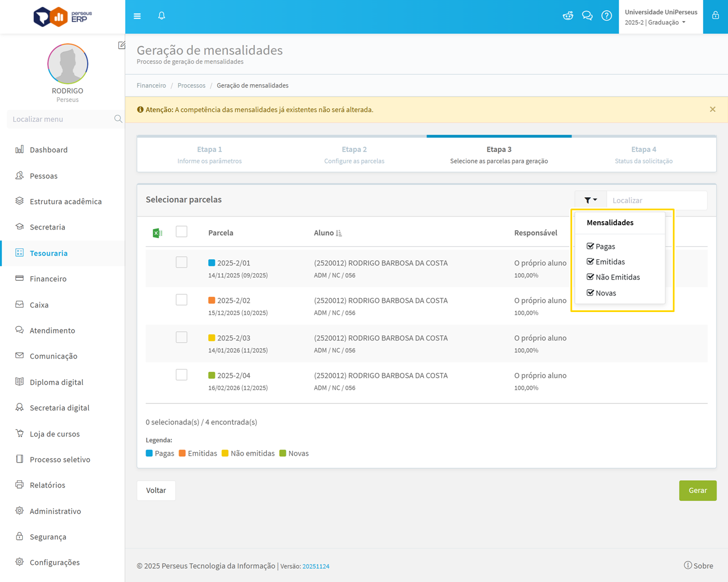This screenshot has height=582, width=728.
Task: Expand the 2025-2 Graduação period dropdown
Action: pos(655,23)
